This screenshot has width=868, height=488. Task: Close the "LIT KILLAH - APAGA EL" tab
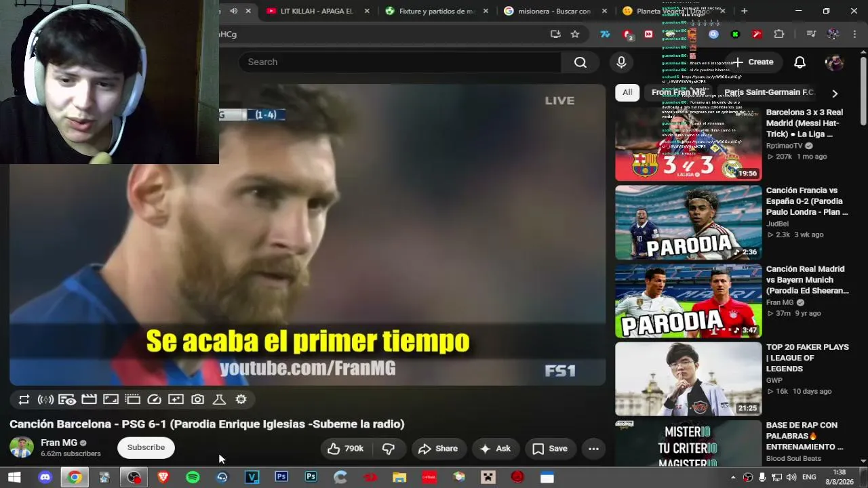368,11
